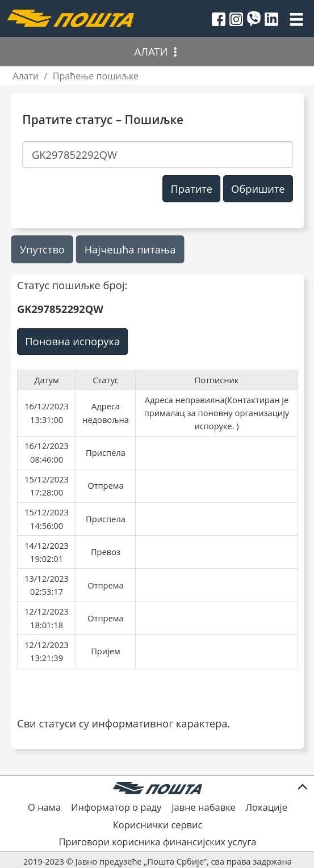Click the tracking number input field
Viewport: 314px width, 868px height.
click(157, 155)
